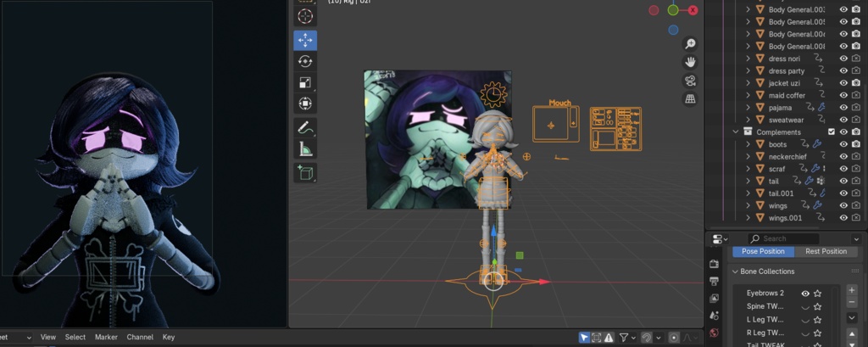Open the View Layer properties tab icon
Image resolution: width=868 pixels, height=347 pixels.
click(714, 299)
